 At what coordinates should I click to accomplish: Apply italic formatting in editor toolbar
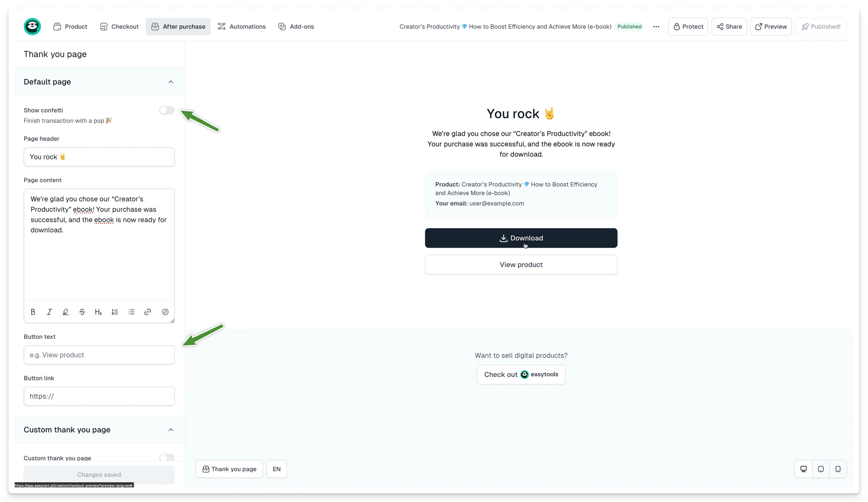click(49, 312)
